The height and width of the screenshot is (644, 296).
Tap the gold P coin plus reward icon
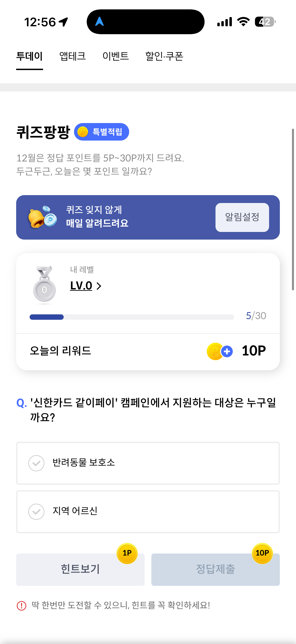pos(220,351)
